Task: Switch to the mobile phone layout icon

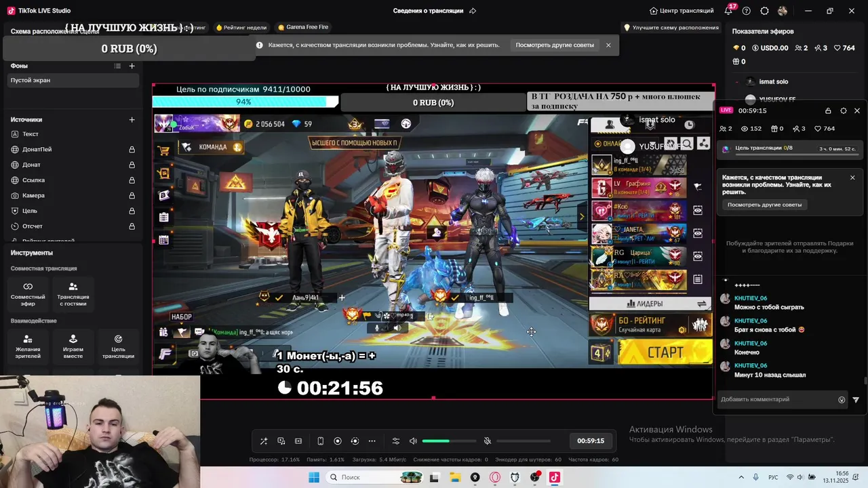Action: pos(321,441)
